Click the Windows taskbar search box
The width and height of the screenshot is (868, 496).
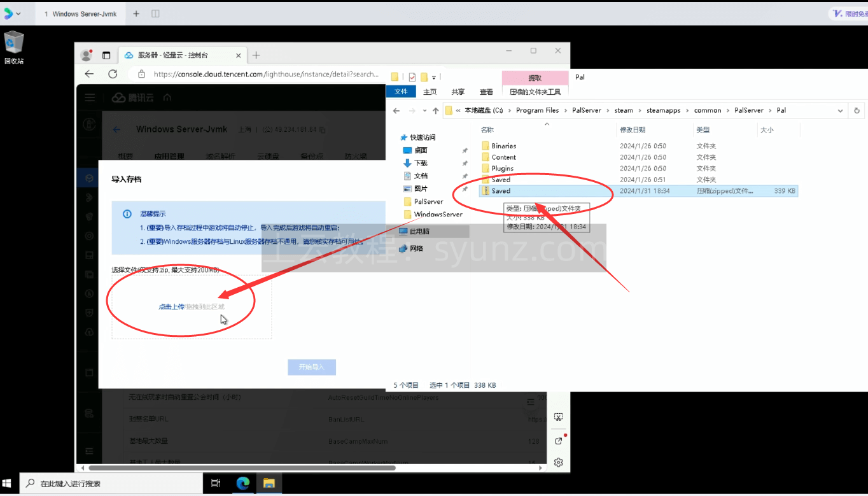(x=111, y=484)
